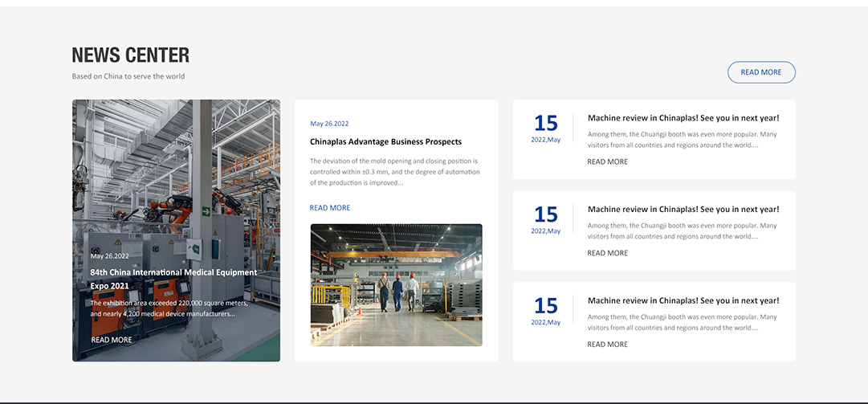Viewport: 868px width, 404px height.
Task: Open Chinaplas Advantage Business Prospects headline
Action: [x=385, y=142]
